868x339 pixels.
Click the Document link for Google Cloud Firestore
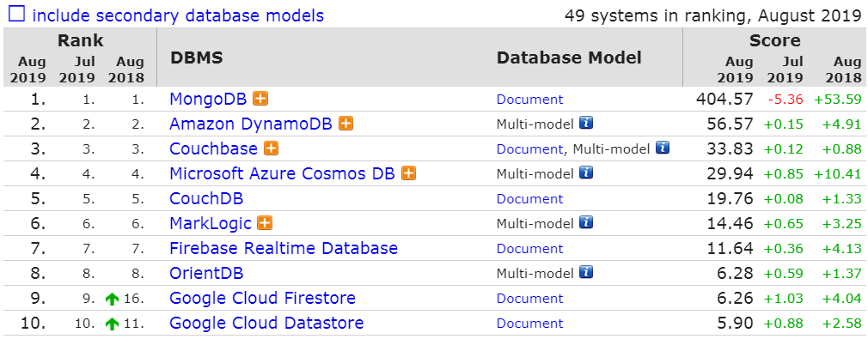tap(529, 299)
